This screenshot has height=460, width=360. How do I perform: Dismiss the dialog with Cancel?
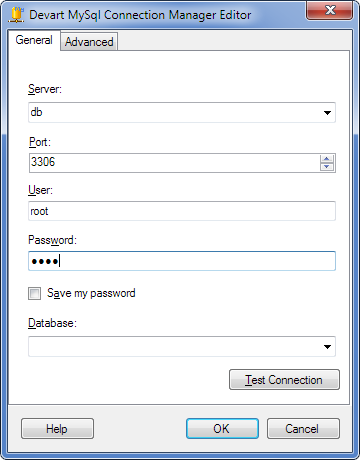[x=303, y=429]
